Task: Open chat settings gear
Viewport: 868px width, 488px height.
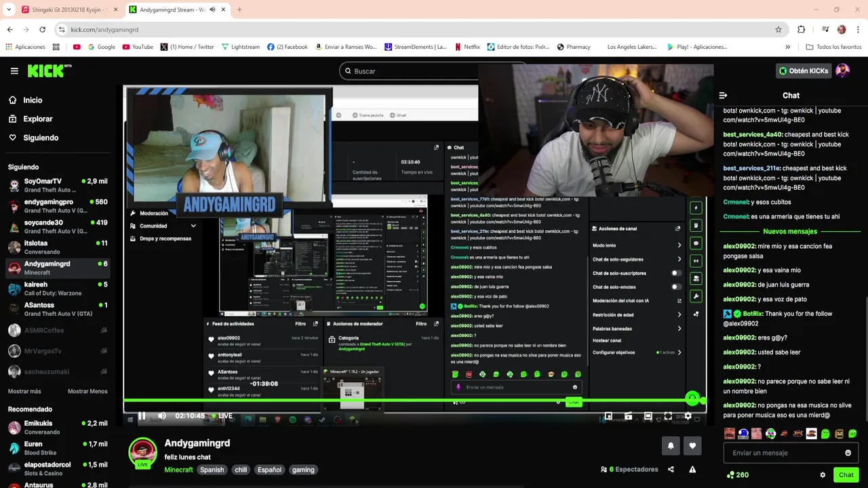Action: coord(823,475)
